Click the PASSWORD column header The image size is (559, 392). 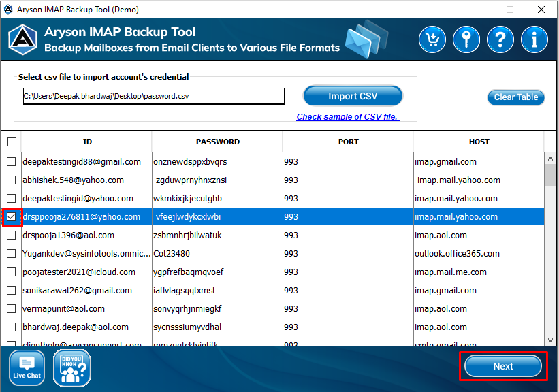point(217,142)
